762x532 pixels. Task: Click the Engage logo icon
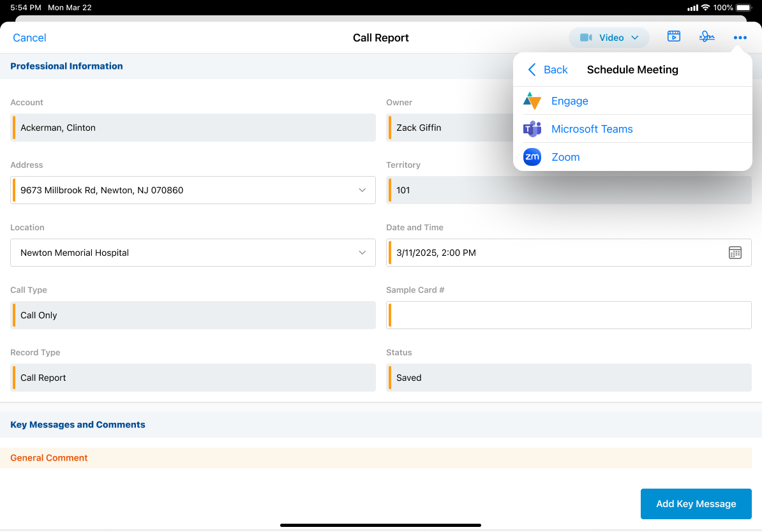532,101
